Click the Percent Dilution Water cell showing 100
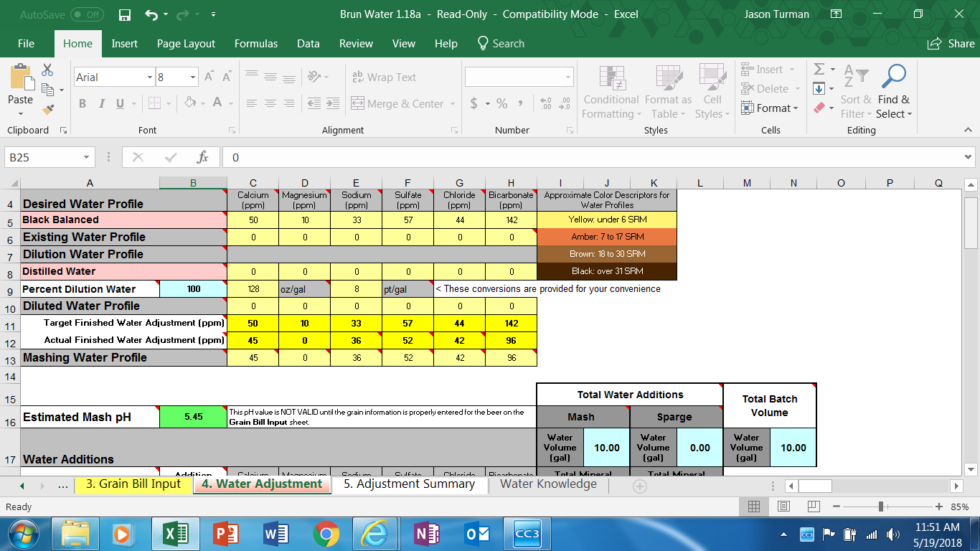The width and height of the screenshot is (980, 551). click(x=193, y=289)
